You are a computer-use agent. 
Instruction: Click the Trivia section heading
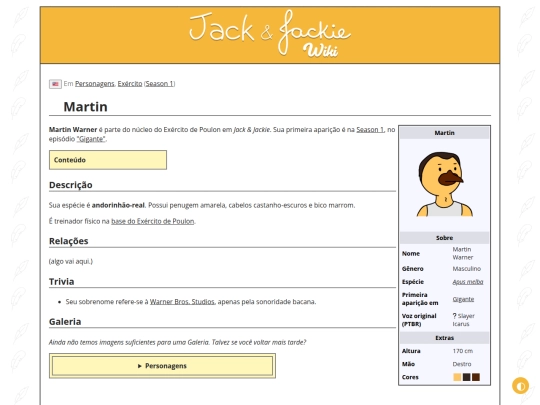(62, 282)
